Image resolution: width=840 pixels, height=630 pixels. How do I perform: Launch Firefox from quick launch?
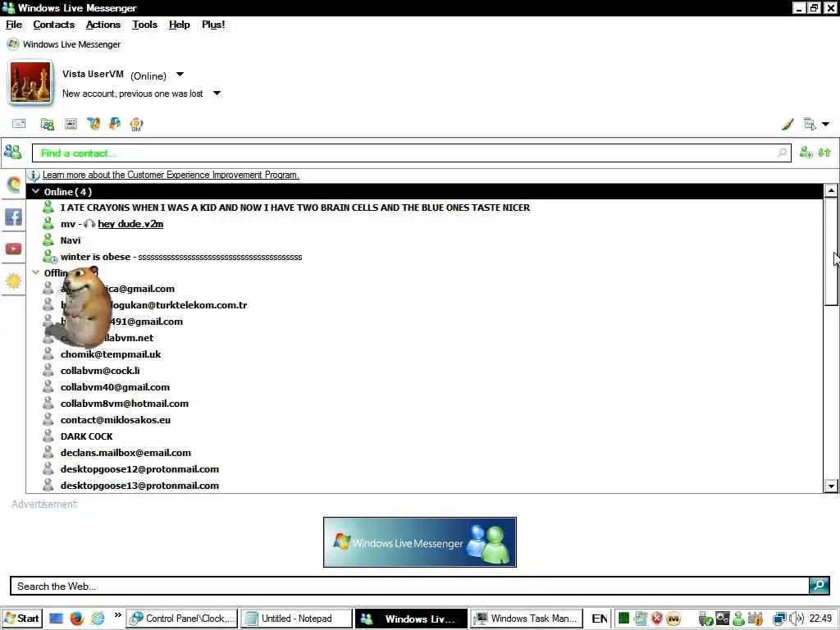[x=77, y=619]
